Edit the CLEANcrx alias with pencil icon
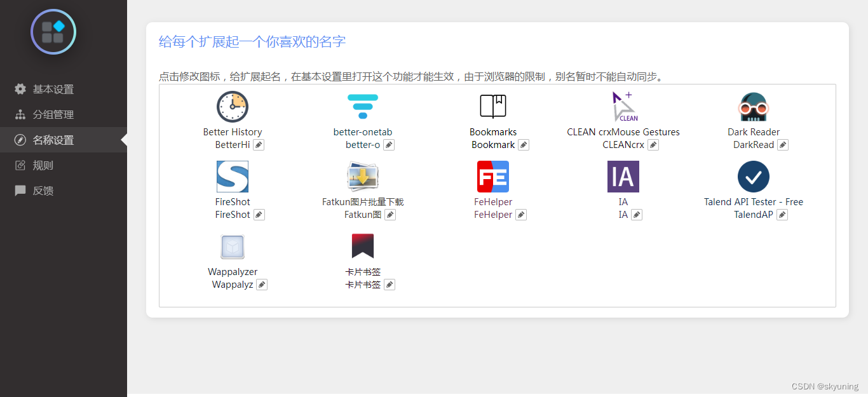This screenshot has height=397, width=868. point(653,145)
